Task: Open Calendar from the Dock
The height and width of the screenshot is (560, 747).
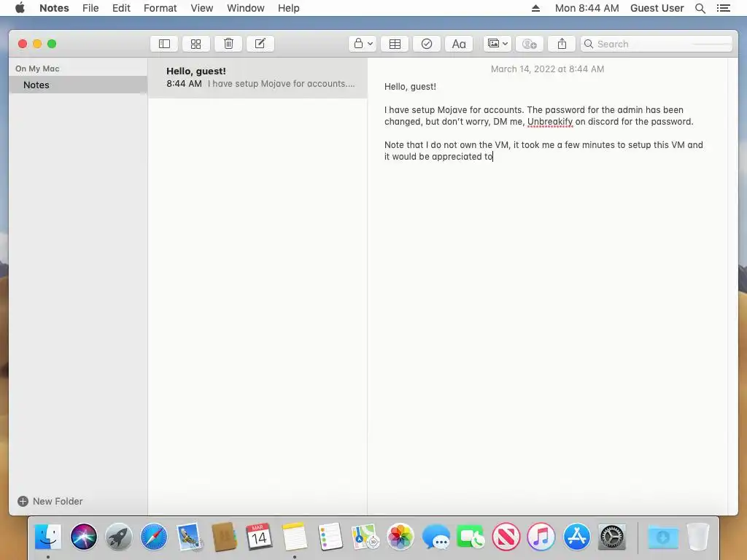Action: click(259, 537)
